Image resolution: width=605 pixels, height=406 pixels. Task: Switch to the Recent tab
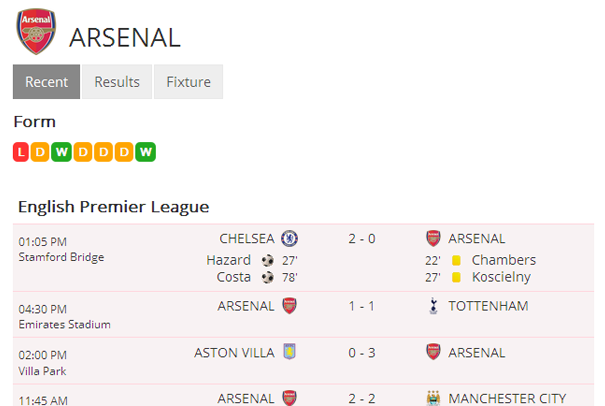(x=46, y=82)
